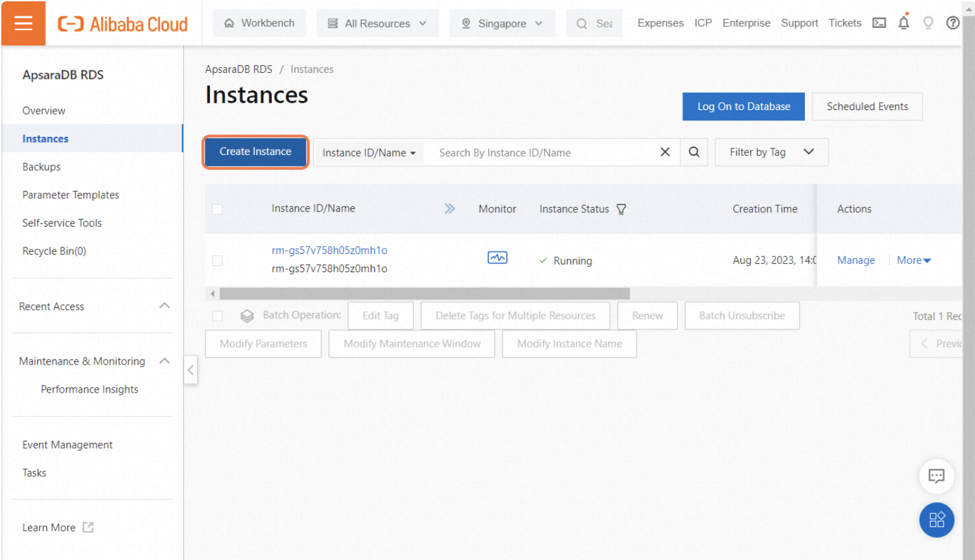
Task: Open Tickets in top bar
Action: 845,23
